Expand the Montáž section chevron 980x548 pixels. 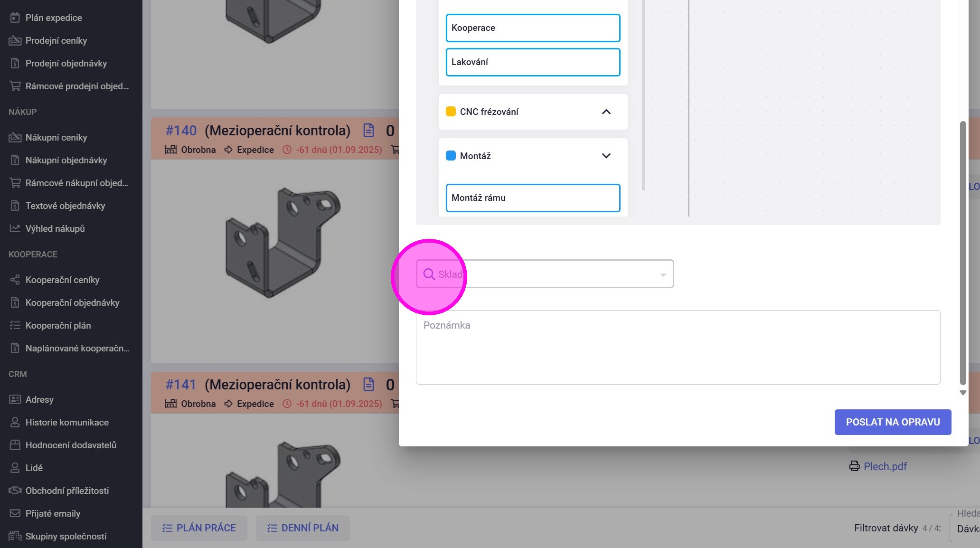606,156
